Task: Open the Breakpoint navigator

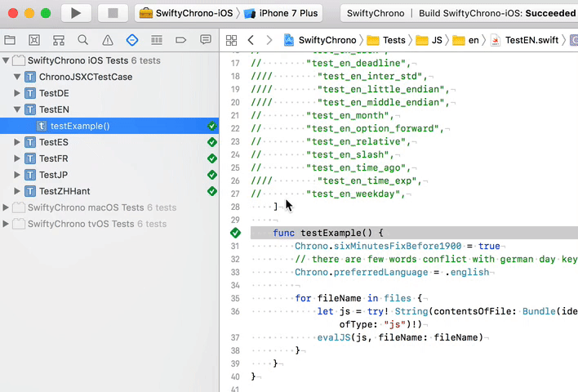Action: click(x=180, y=40)
